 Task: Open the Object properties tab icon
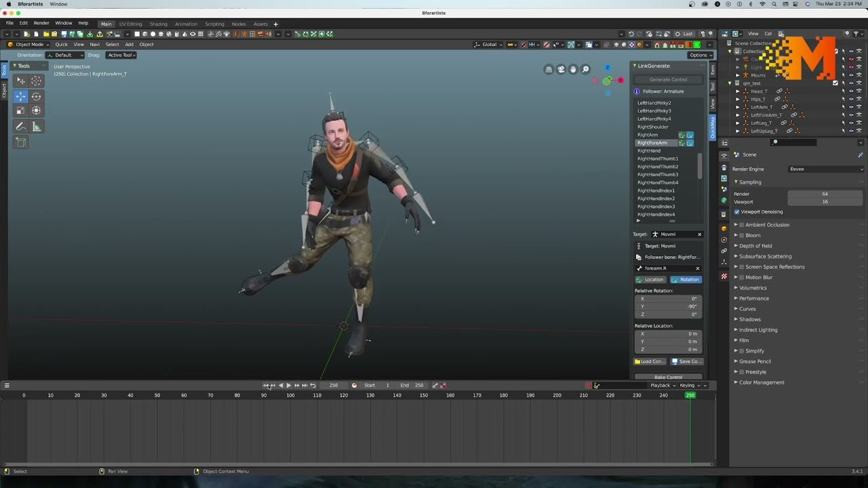(x=724, y=228)
